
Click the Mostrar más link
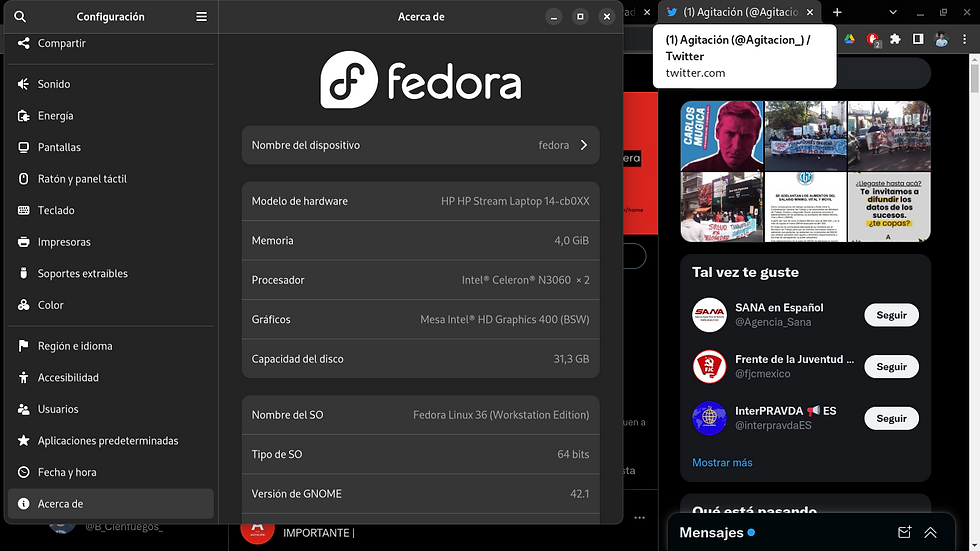tap(722, 462)
